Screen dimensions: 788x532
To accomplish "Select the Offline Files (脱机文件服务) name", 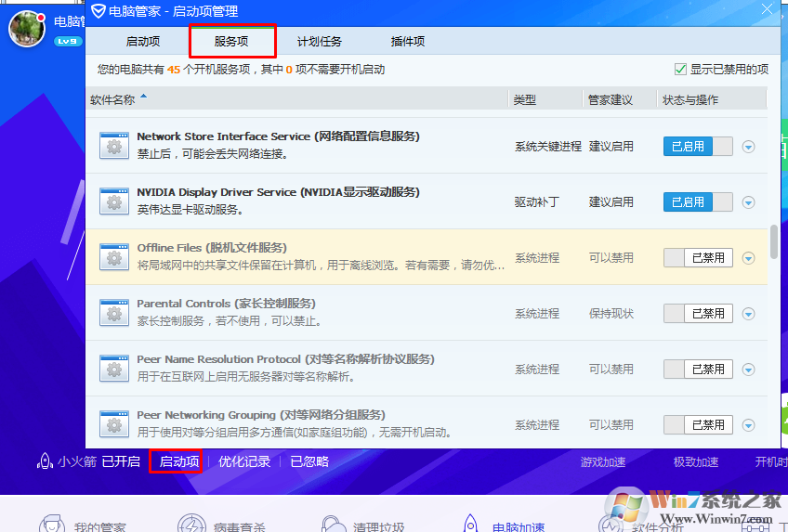I will click(212, 248).
